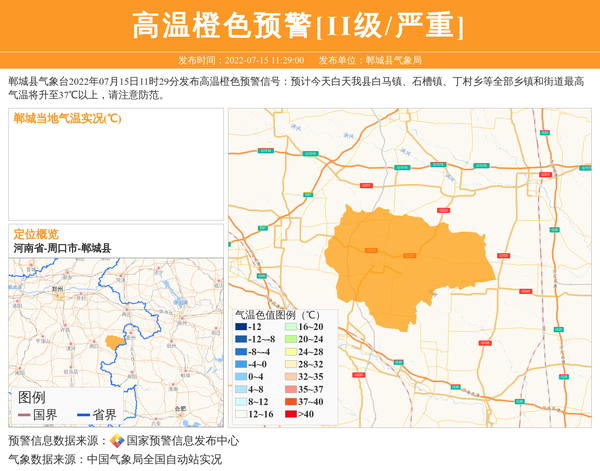Click the 合肥 city marker on overview map
The width and height of the screenshot is (600, 471).
tap(179, 409)
